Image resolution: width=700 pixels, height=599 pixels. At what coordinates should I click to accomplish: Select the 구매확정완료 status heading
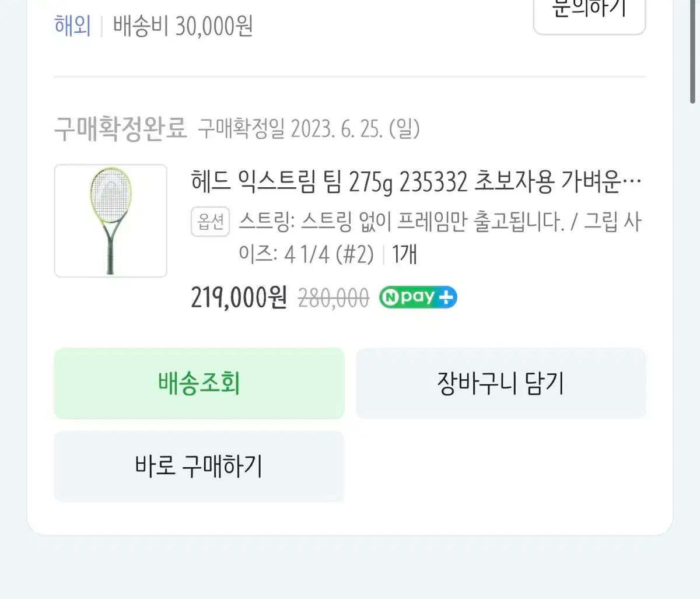pyautogui.click(x=120, y=128)
